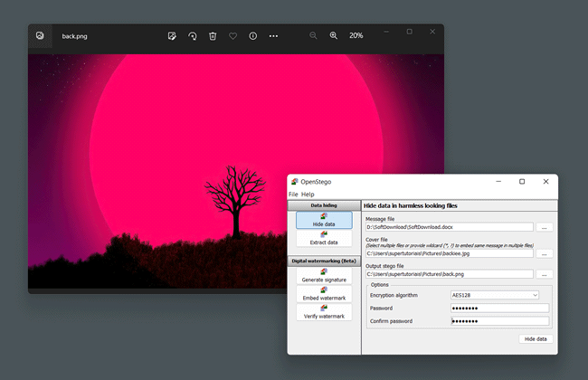This screenshot has height=380, width=588.
Task: Select Embed watermark in the sidebar
Action: tap(324, 293)
